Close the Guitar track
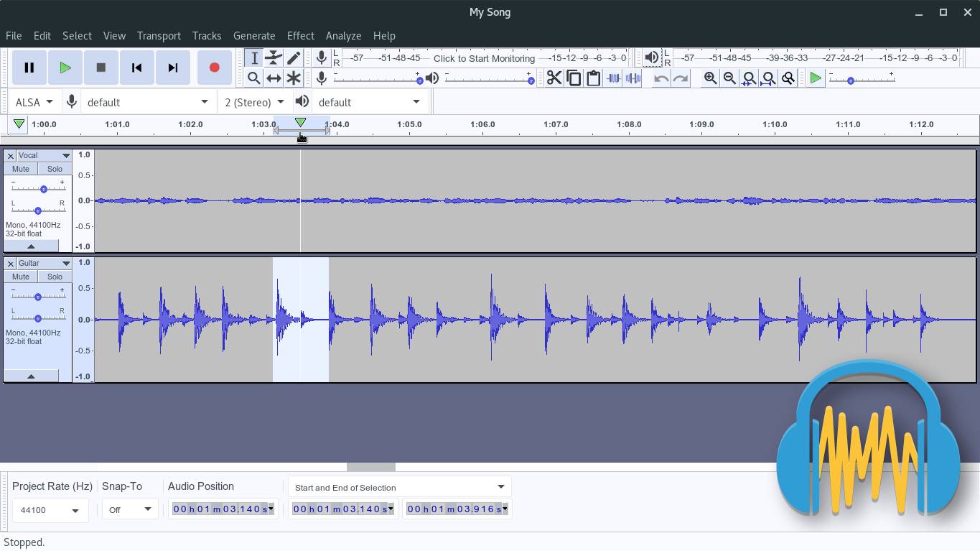 pos(10,264)
